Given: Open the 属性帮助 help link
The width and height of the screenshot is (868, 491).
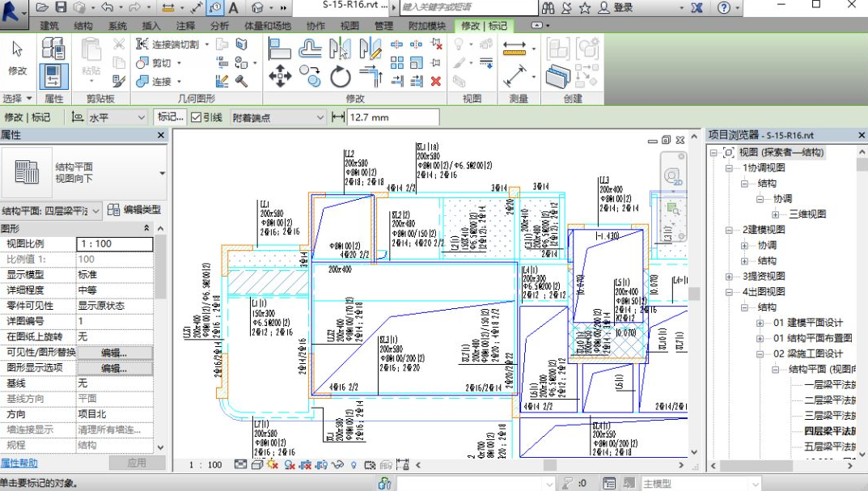Looking at the screenshot, I should pyautogui.click(x=19, y=463).
